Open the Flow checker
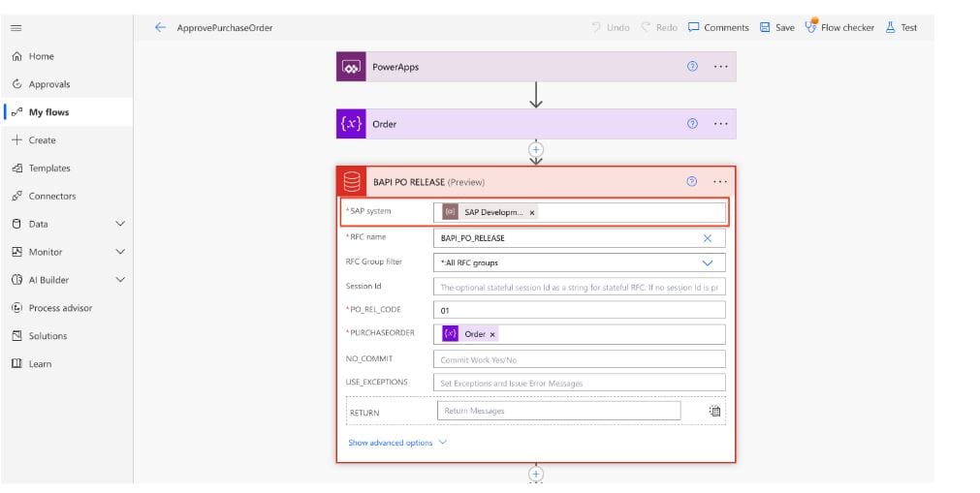The width and height of the screenshot is (980, 493). 838,27
